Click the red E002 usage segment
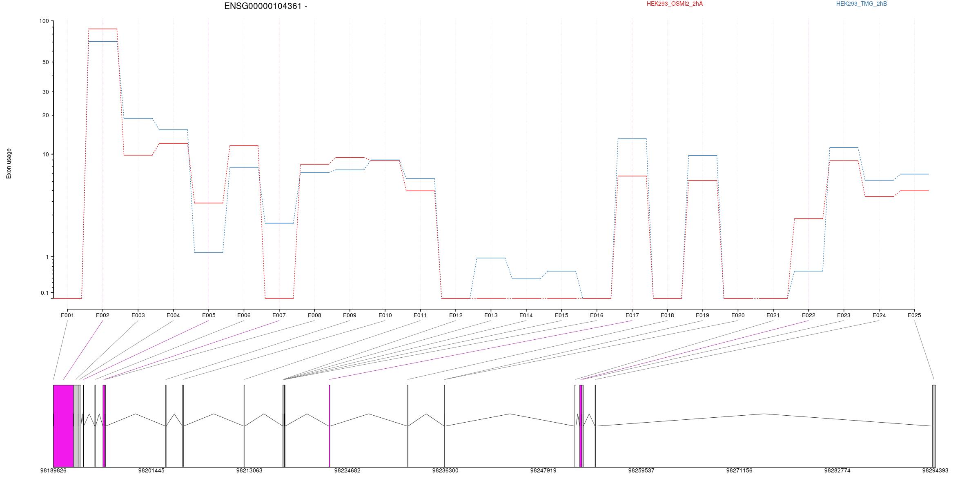This screenshot has width=980, height=490. [103, 29]
